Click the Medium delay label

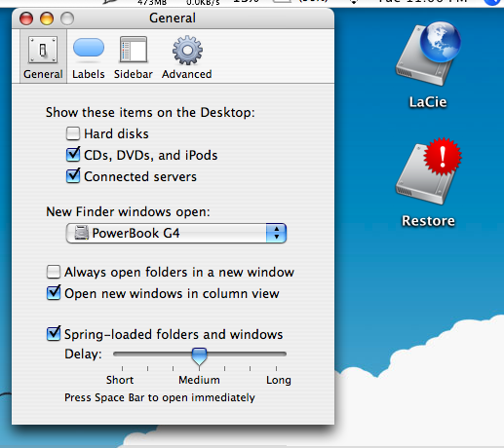199,380
